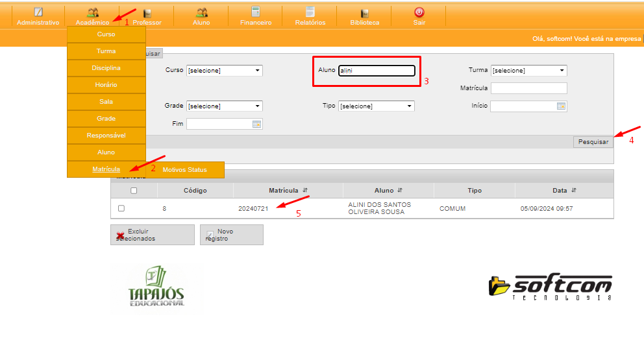Click the Aluno icon in top toolbar

tap(201, 12)
